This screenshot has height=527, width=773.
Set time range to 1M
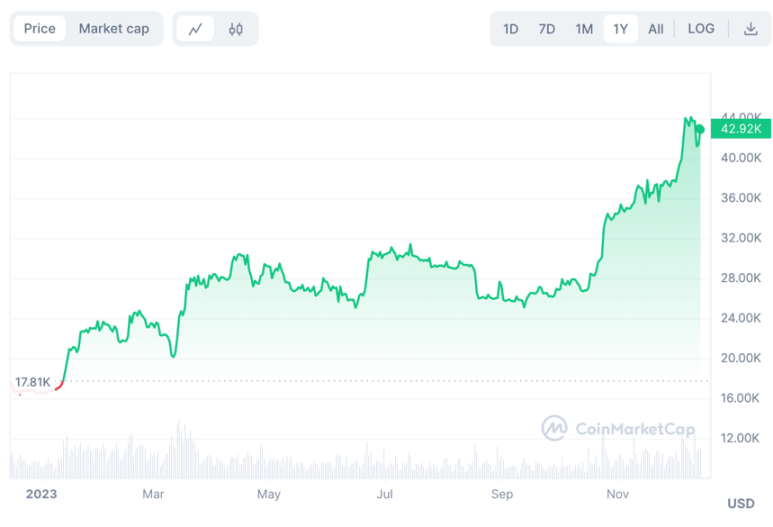[x=584, y=29]
